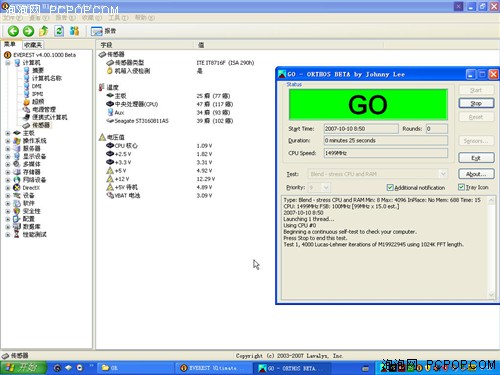Click the green Forward arrow toolbar icon
Viewport: 500px width, 375px height.
[28, 31]
